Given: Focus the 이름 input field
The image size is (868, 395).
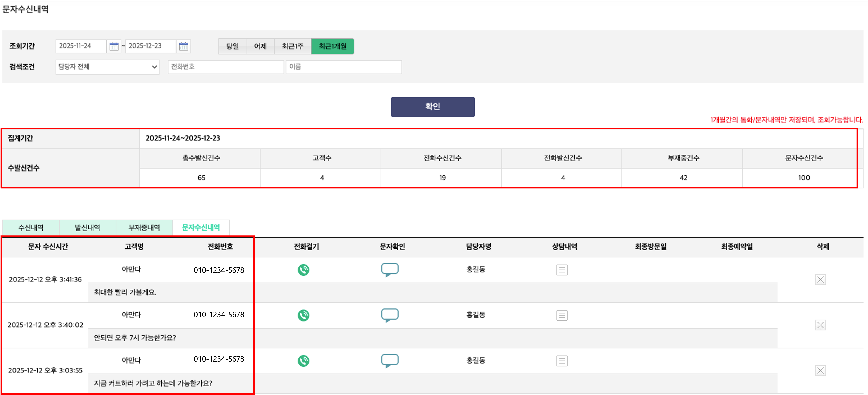Looking at the screenshot, I should click(344, 67).
